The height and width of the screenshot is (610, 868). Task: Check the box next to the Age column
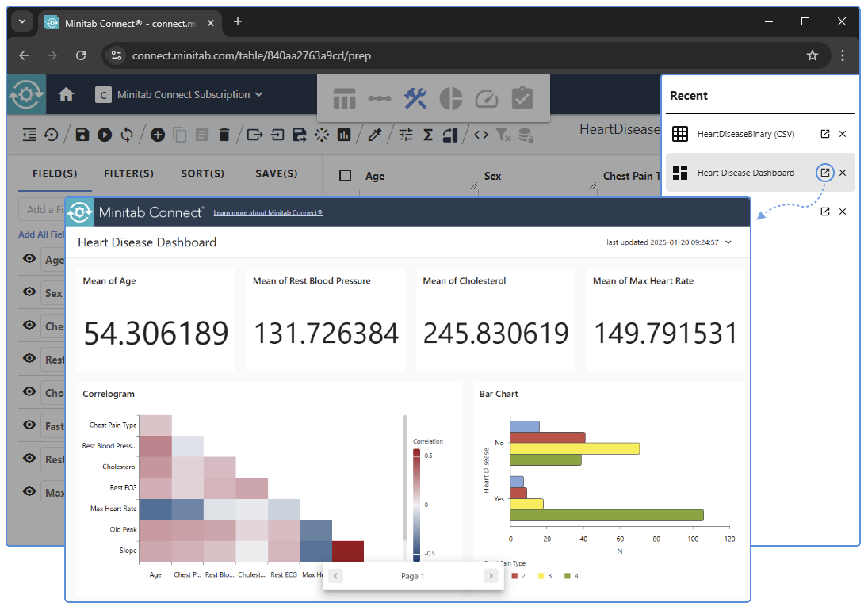click(x=346, y=175)
